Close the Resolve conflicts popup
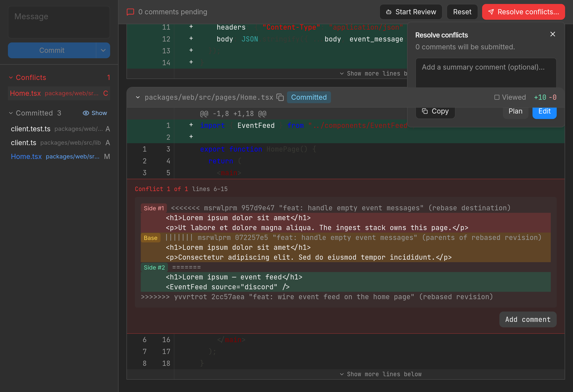The image size is (573, 392). click(553, 34)
